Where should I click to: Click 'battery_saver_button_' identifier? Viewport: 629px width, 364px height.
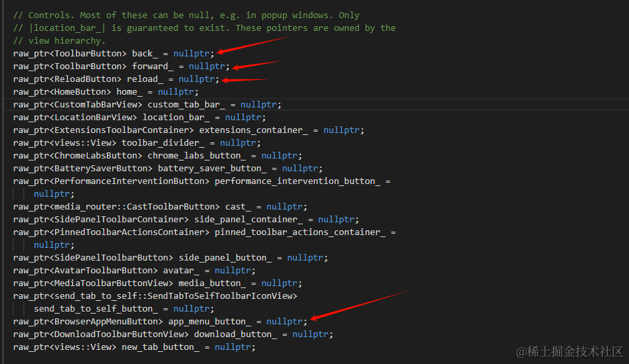[x=212, y=169]
